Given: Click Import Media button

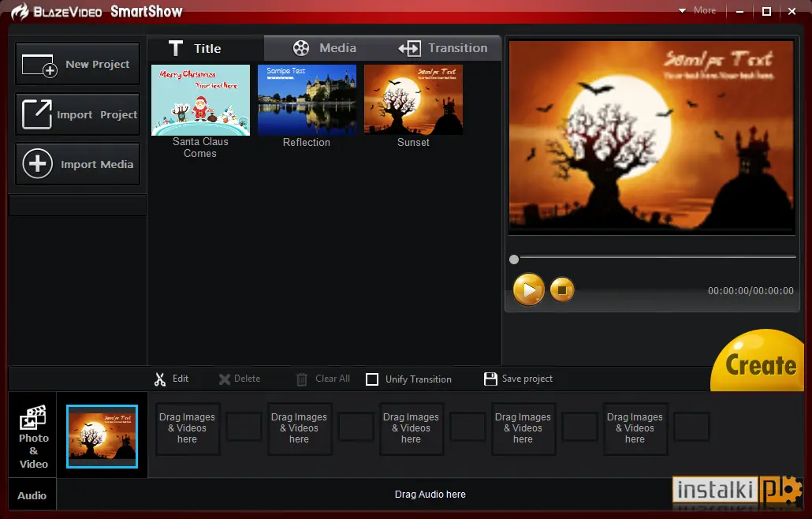Looking at the screenshot, I should (x=78, y=164).
